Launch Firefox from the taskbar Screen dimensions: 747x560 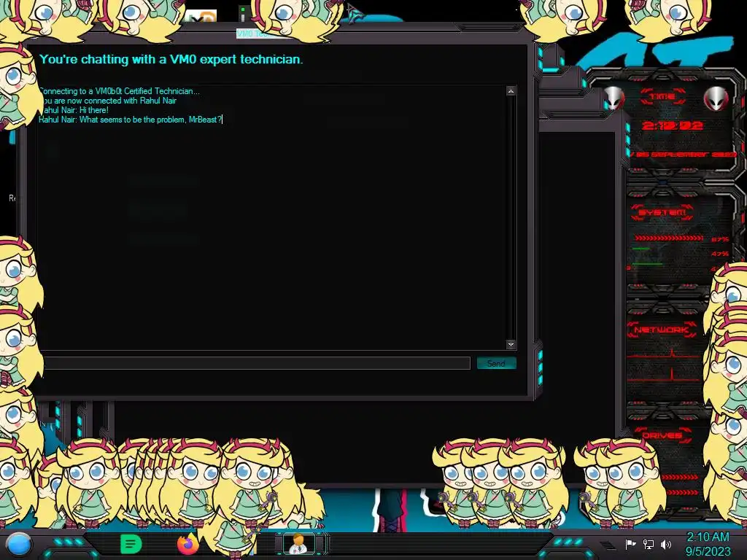187,544
